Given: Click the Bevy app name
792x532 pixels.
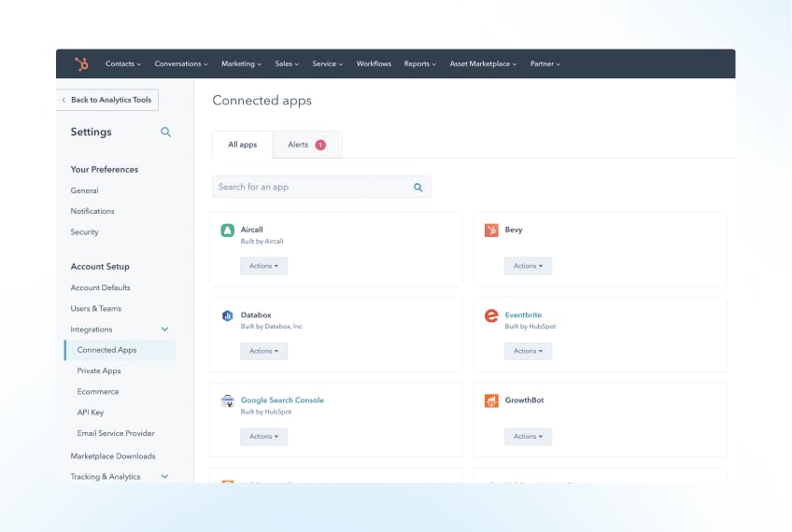Looking at the screenshot, I should coord(514,230).
